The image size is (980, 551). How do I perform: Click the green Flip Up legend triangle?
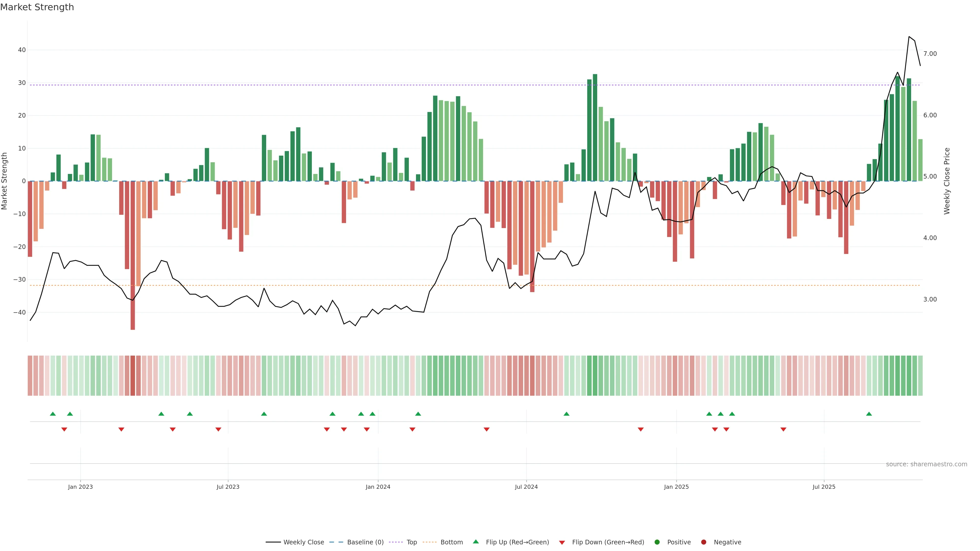(x=475, y=542)
